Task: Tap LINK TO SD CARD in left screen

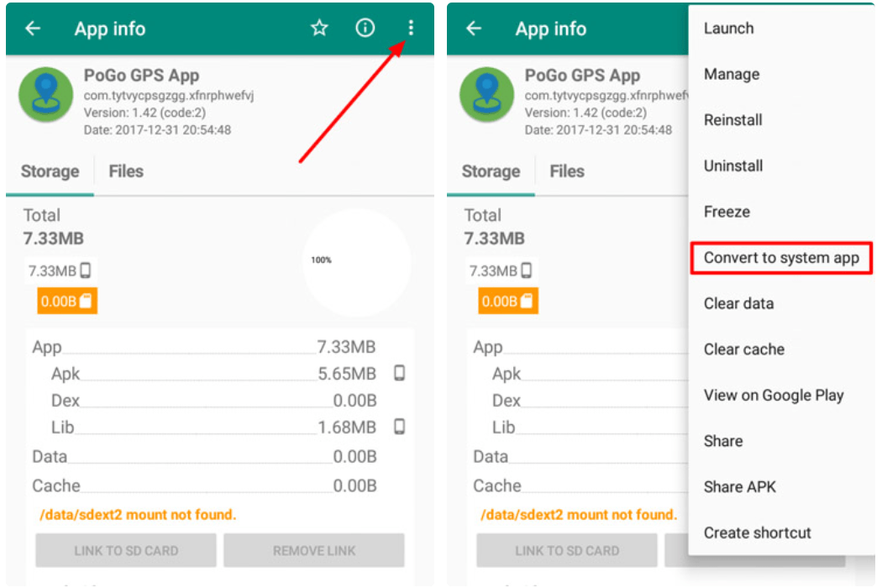Action: 126,550
